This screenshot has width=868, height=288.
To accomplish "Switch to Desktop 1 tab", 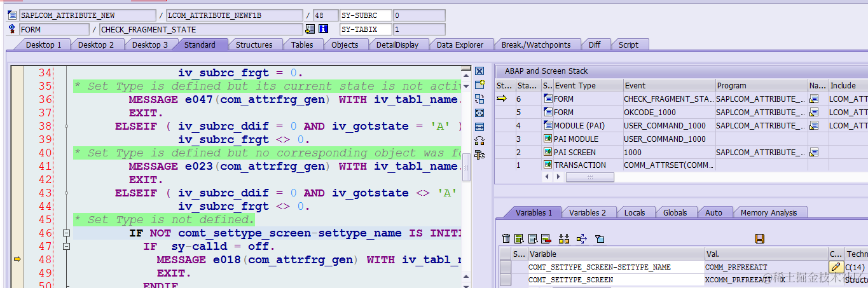I will click(44, 45).
